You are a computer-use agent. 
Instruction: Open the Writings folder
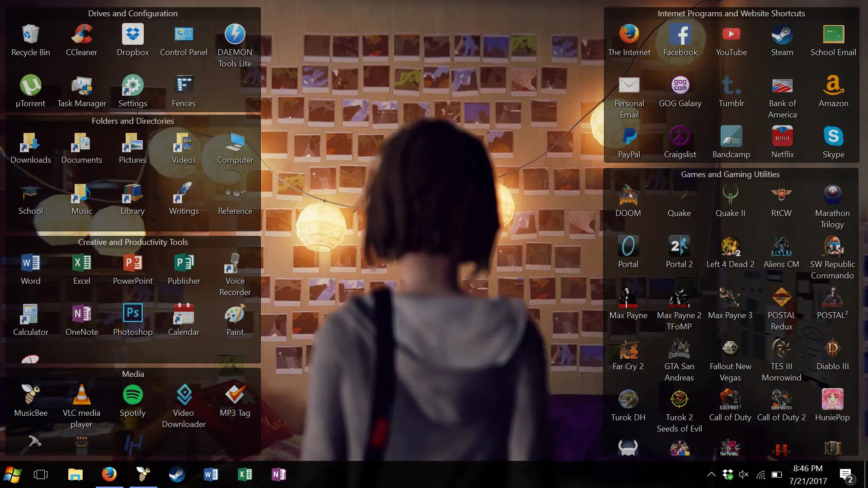pos(184,199)
